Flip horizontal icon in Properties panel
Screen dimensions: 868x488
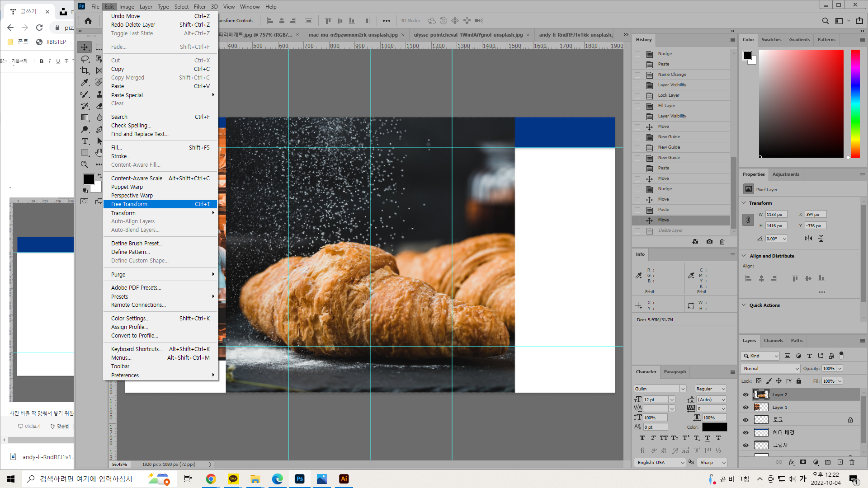pos(808,239)
